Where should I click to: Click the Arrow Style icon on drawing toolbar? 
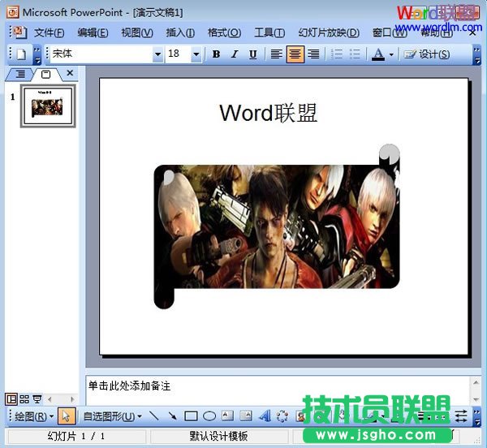(x=461, y=416)
